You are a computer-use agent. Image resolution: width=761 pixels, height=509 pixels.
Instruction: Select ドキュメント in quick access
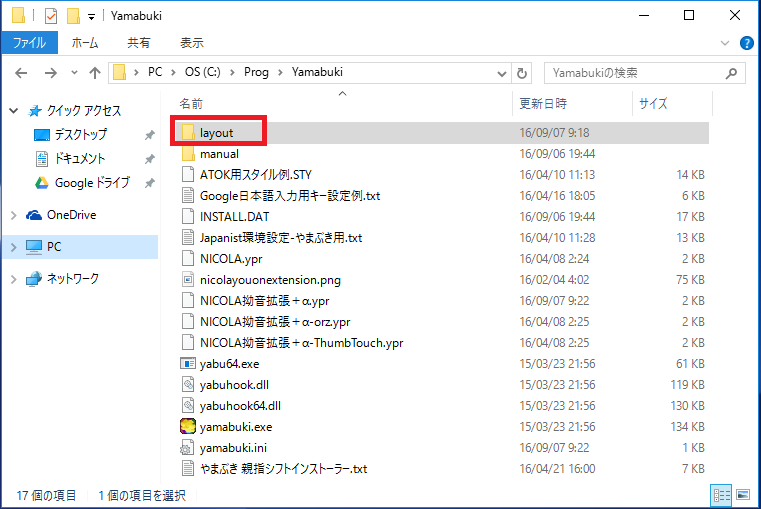(x=80, y=159)
